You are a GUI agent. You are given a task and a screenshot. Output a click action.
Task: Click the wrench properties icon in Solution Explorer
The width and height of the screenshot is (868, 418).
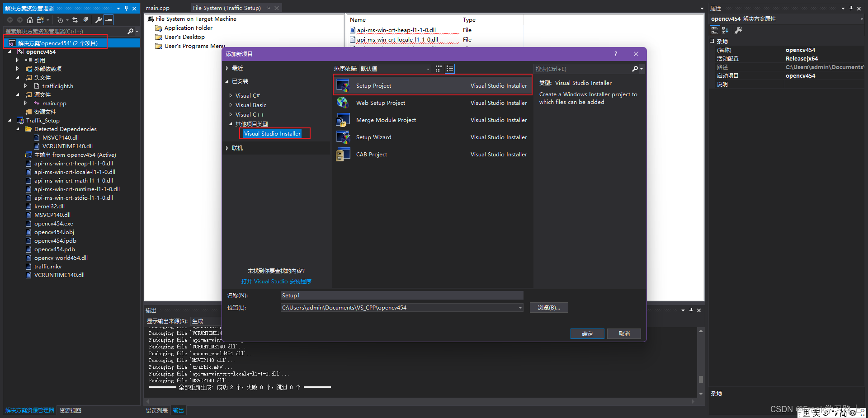(x=98, y=20)
